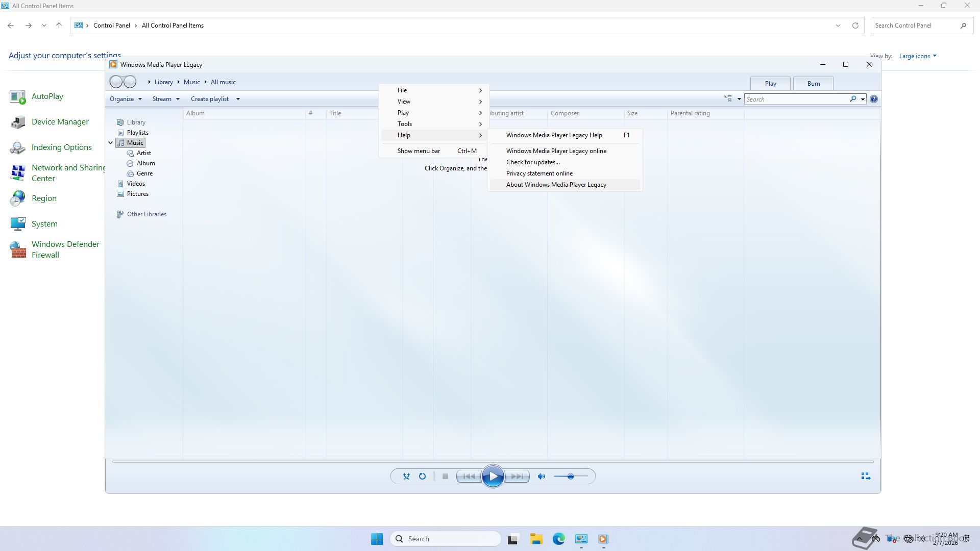The width and height of the screenshot is (980, 551).
Task: Choose Check for updates menu item
Action: pos(533,162)
